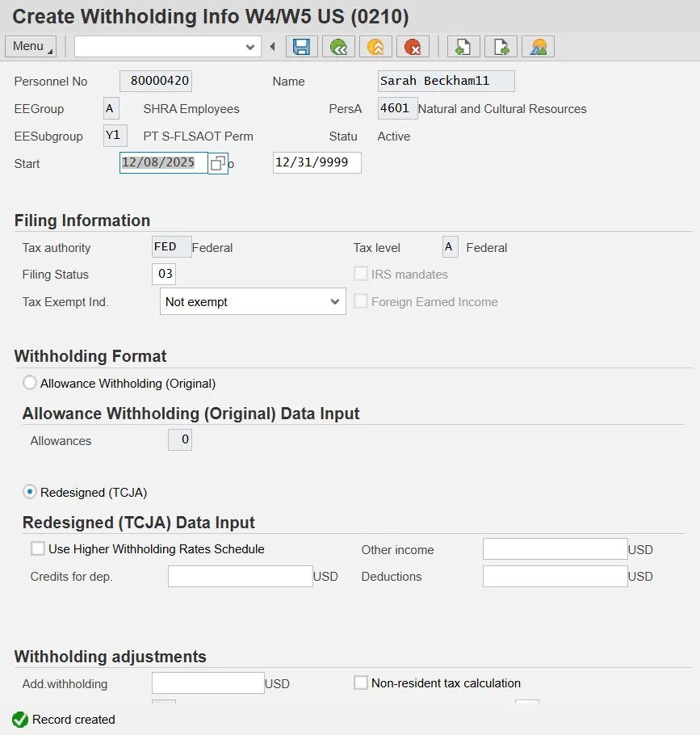Open the Start date value help
Screen dimensions: 700x735
[218, 163]
